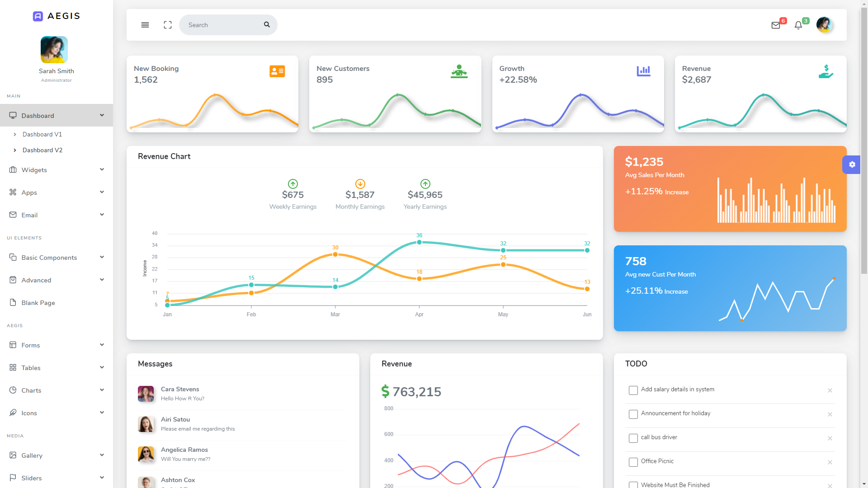Check the 'Announcement for holiday' todo

click(633, 414)
